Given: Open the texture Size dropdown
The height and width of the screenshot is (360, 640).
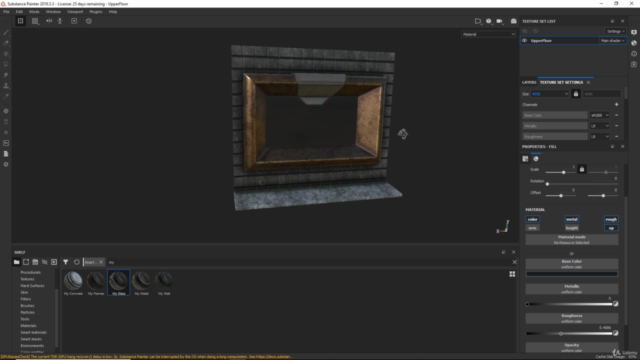Looking at the screenshot, I should pyautogui.click(x=549, y=94).
